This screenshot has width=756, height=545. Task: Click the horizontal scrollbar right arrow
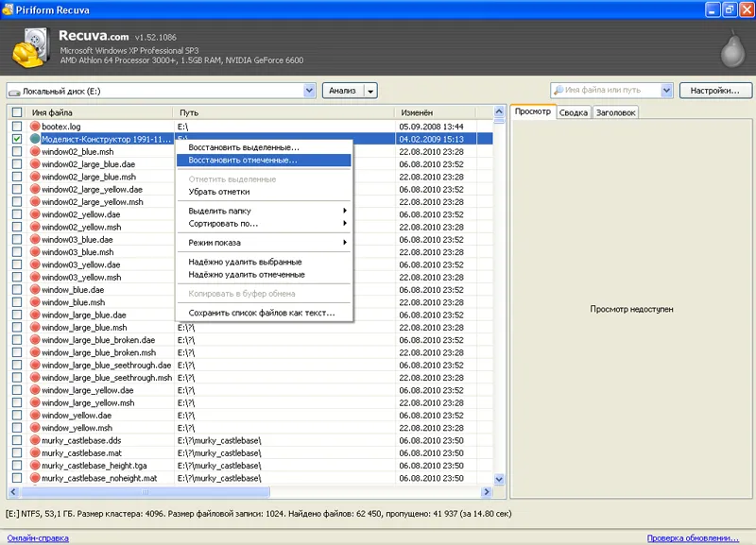point(486,492)
